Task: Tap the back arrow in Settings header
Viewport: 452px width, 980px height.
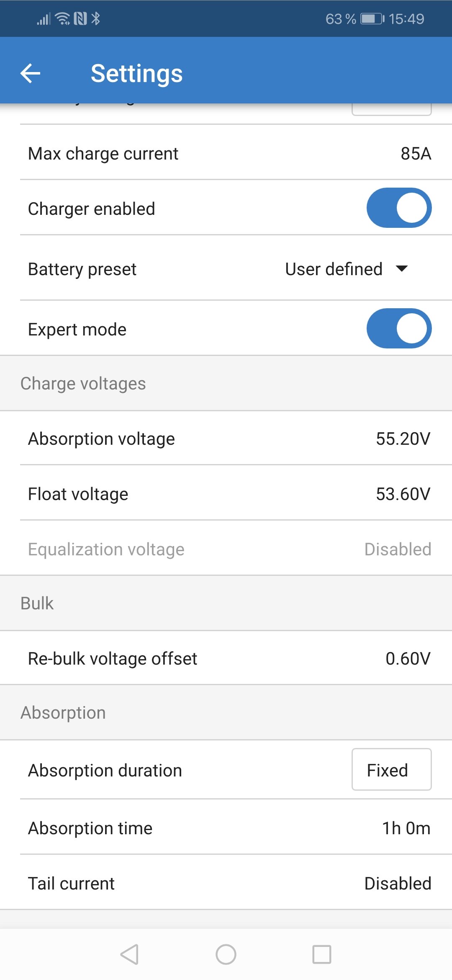Action: 31,73
